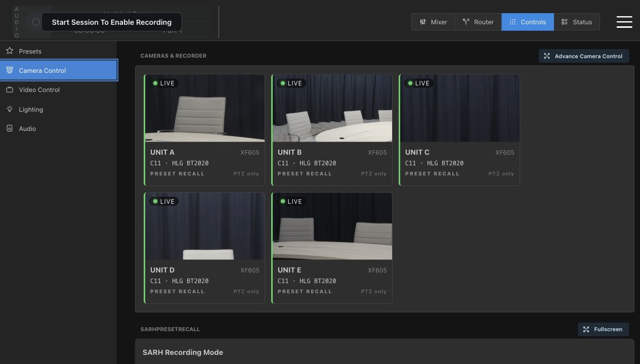Click C11 · HLG BT2020 on Unit D
The width and height of the screenshot is (640, 364).
tap(180, 281)
